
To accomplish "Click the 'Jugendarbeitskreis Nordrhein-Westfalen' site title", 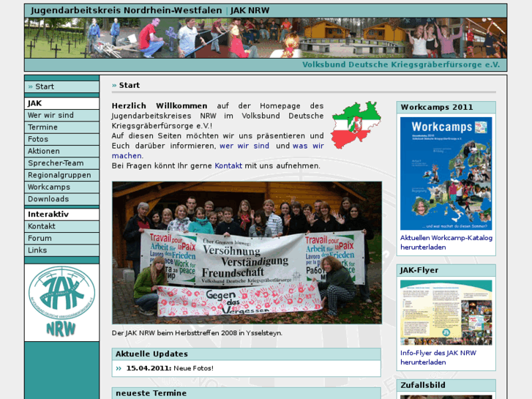I will [126, 10].
